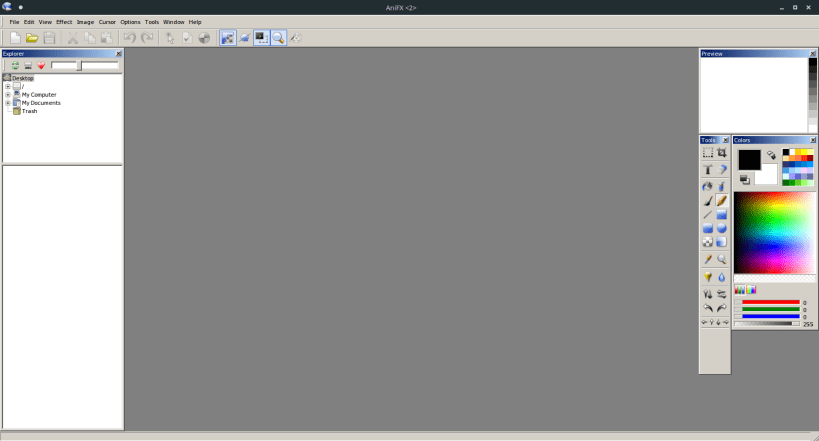Swap foreground and background colors
The image size is (819, 441).
[771, 155]
